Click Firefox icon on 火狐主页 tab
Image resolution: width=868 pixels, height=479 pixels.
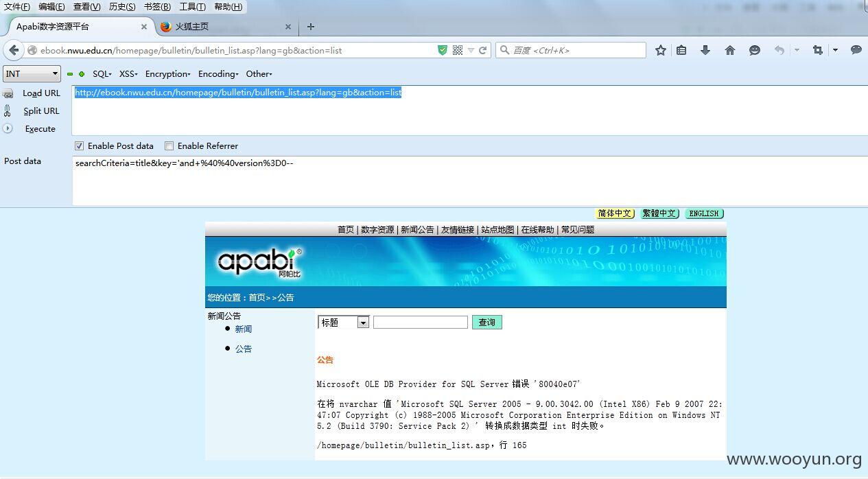(x=166, y=27)
